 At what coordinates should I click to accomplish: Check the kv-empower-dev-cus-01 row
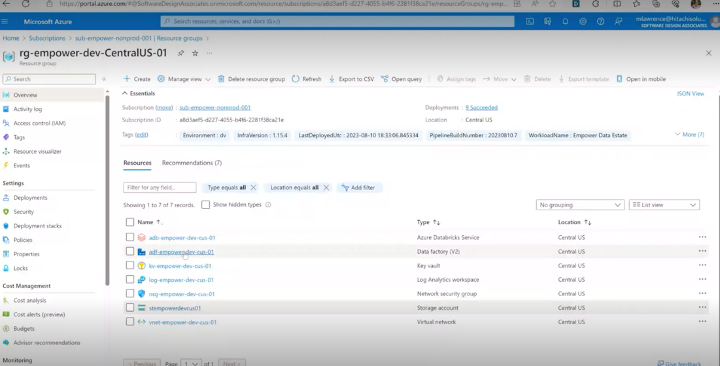tap(130, 265)
